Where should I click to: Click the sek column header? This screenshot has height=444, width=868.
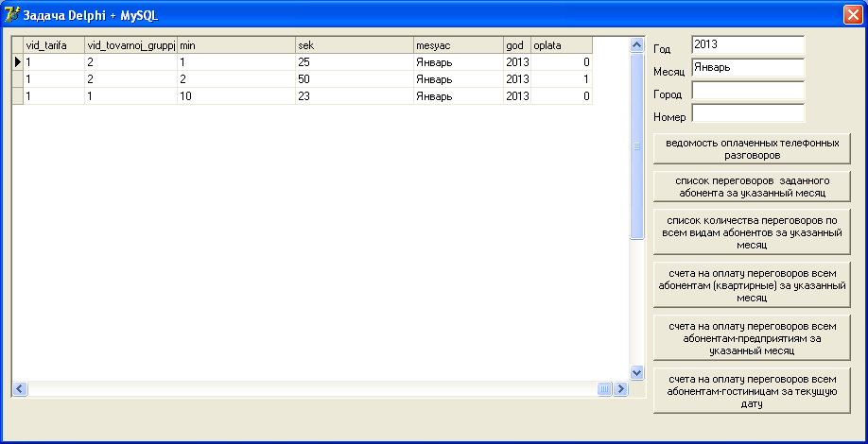(x=355, y=45)
